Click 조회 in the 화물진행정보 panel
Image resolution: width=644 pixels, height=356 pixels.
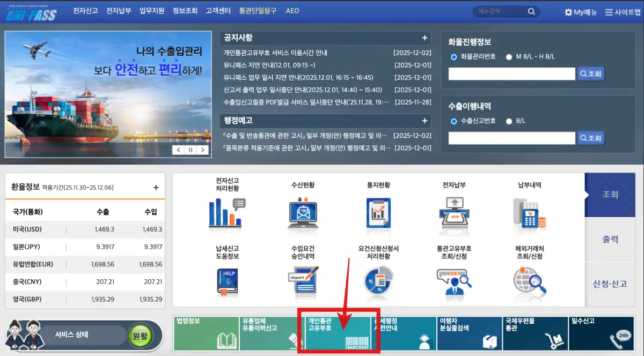coord(590,73)
